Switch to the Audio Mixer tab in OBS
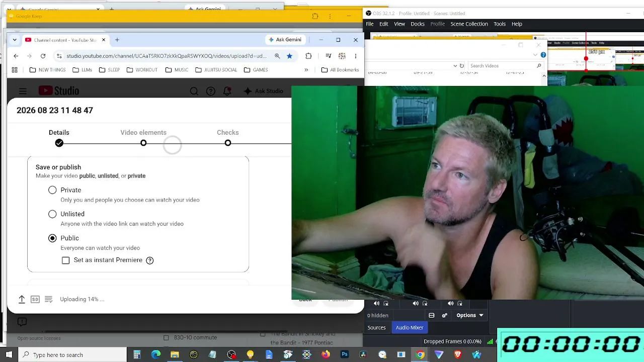Viewport: 644px width, 362px height. coord(410,328)
